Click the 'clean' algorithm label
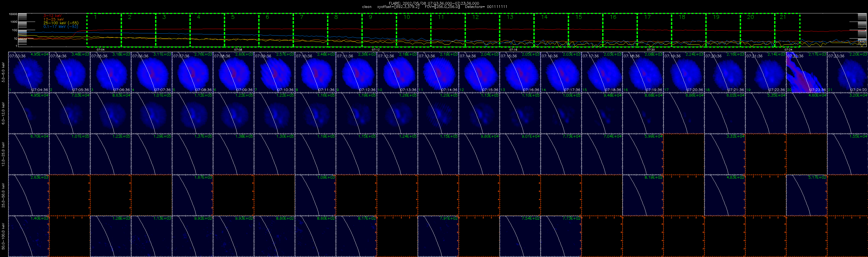Screen dimensions: 868x257 click(x=367, y=7)
